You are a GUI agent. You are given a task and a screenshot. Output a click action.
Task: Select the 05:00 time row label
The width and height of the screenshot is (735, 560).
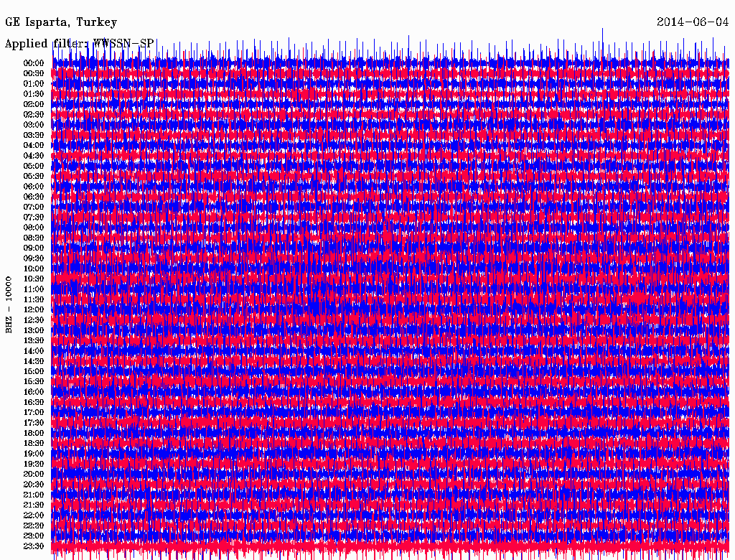click(x=34, y=166)
